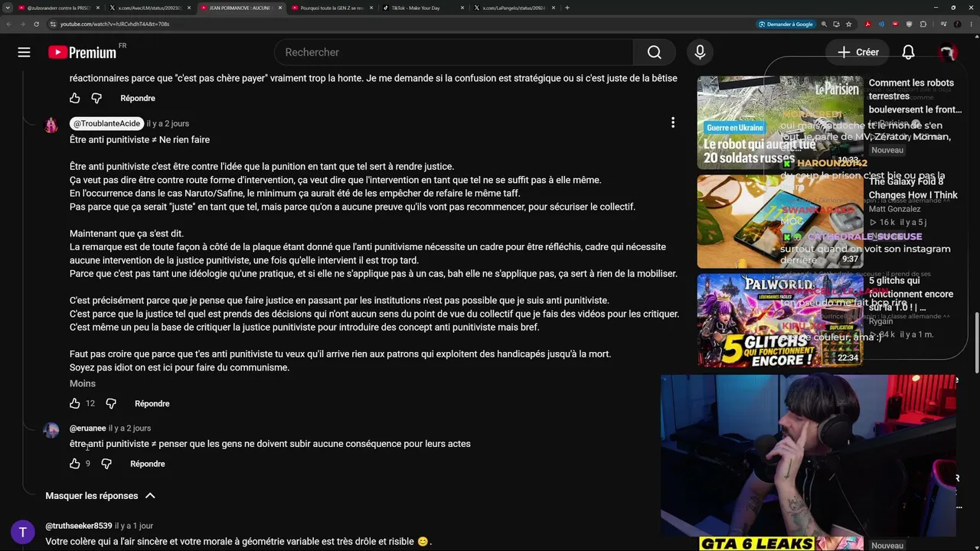Open the Adobe Acrobat extension
The width and height of the screenshot is (980, 551).
pyautogui.click(x=867, y=24)
